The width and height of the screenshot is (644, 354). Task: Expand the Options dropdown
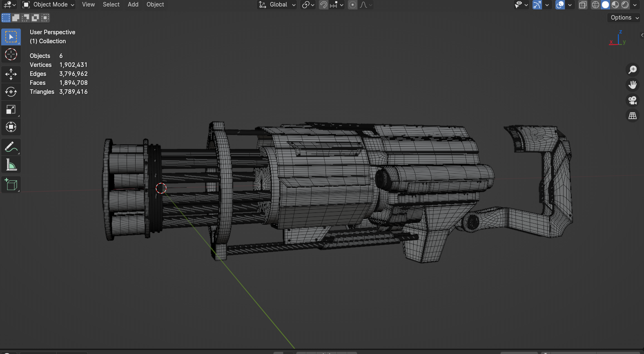click(624, 18)
